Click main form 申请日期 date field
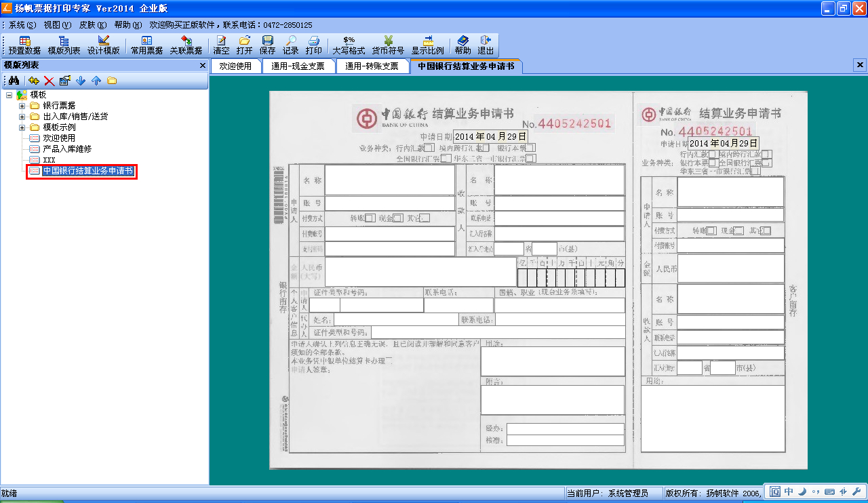 tap(490, 137)
